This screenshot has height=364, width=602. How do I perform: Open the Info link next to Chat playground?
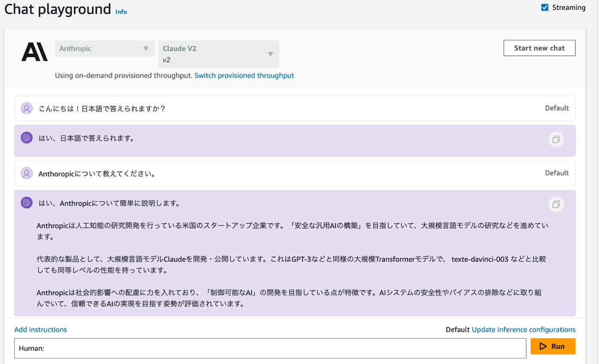click(121, 12)
